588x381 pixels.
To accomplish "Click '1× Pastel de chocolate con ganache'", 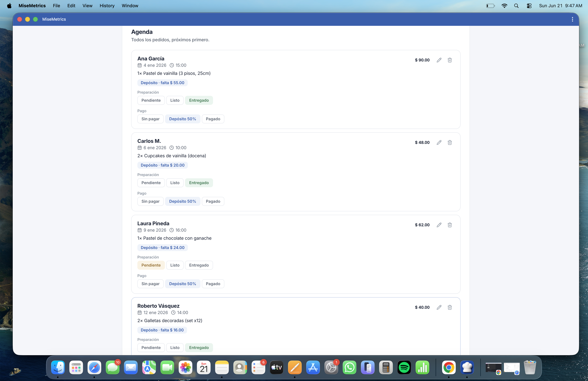I will (175, 238).
